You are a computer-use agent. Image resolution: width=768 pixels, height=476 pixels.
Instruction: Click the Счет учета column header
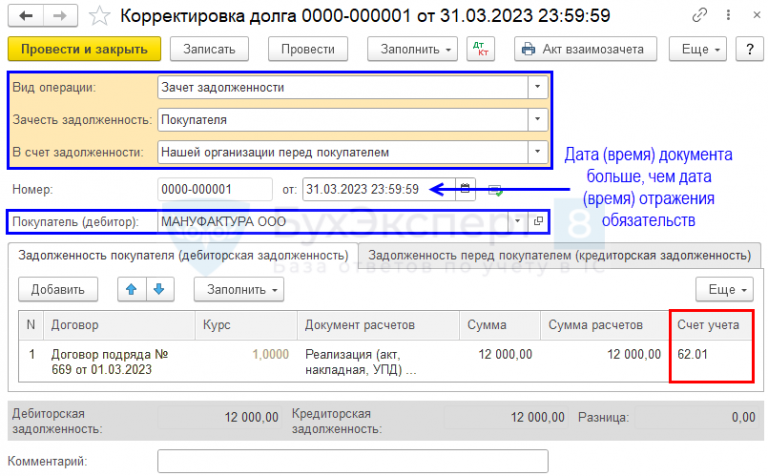pyautogui.click(x=711, y=325)
